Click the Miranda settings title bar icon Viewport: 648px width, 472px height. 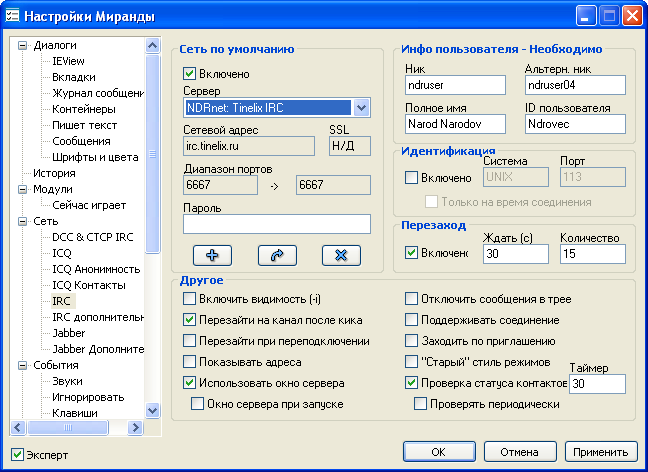point(13,16)
